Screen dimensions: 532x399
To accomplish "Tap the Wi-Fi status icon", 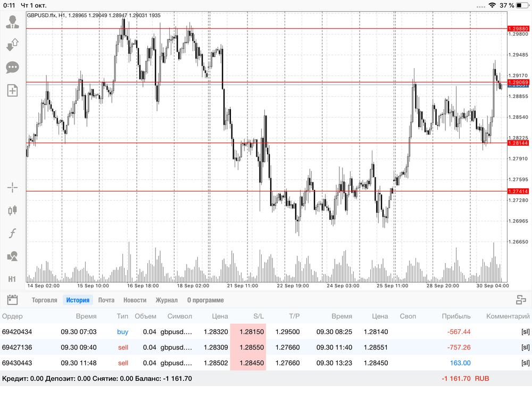I will (x=492, y=5).
